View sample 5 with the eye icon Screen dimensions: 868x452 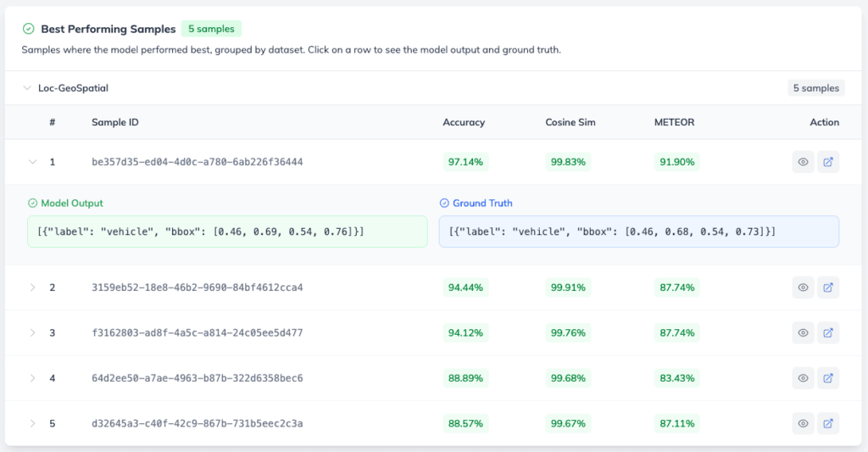(803, 424)
